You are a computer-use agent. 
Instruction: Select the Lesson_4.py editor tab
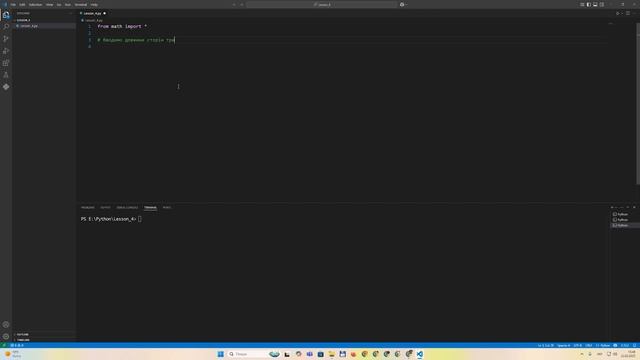(92, 13)
